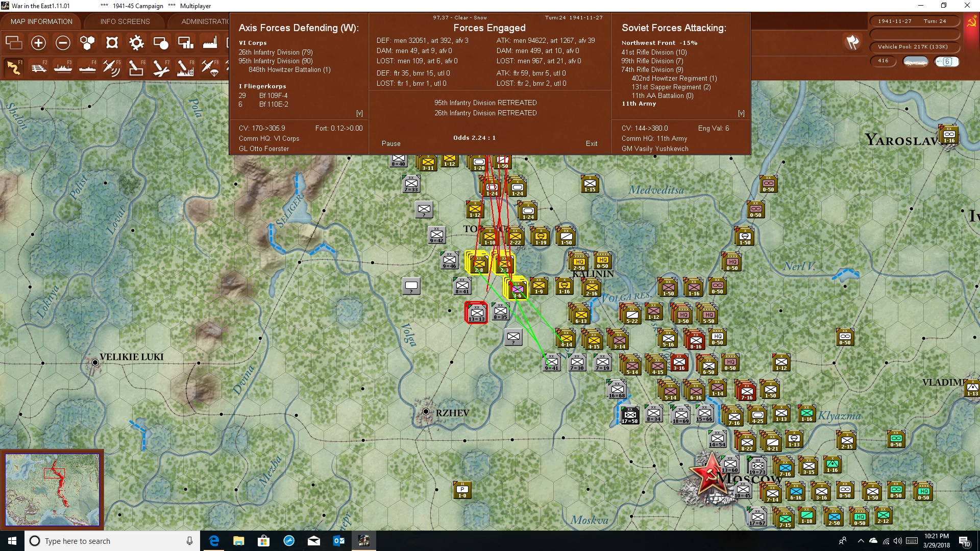The height and width of the screenshot is (551, 980).
Task: Switch to F3 Naval transport mode
Action: 63,67
